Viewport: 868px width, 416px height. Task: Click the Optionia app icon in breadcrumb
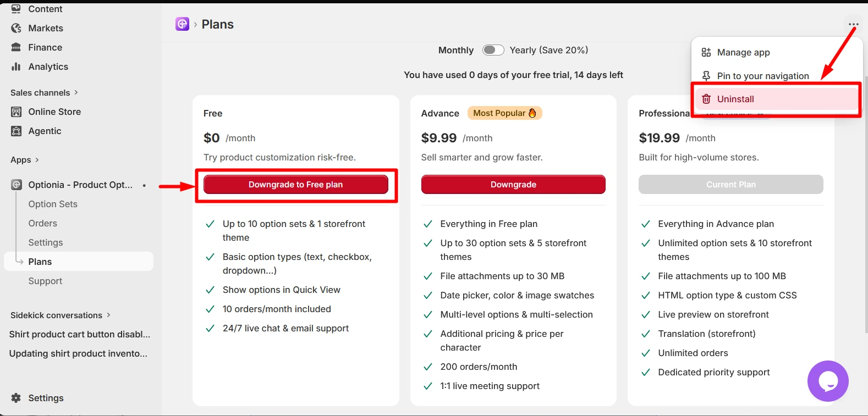click(x=182, y=24)
